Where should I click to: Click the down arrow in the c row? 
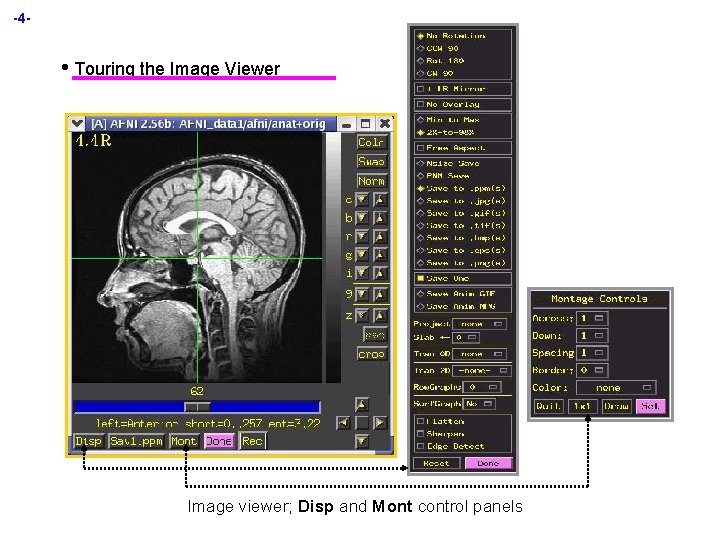click(x=362, y=200)
